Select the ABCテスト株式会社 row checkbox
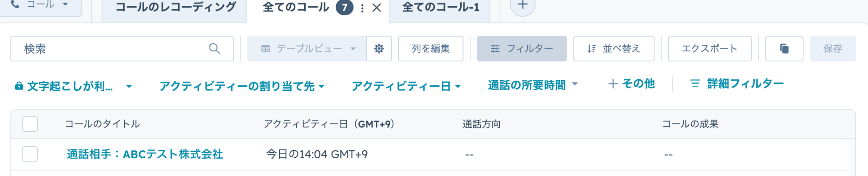 30,154
